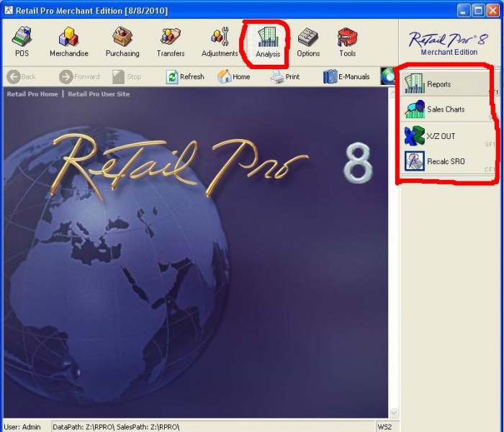This screenshot has height=432, width=504.
Task: Follow the Retail Pro Home link
Action: point(32,94)
